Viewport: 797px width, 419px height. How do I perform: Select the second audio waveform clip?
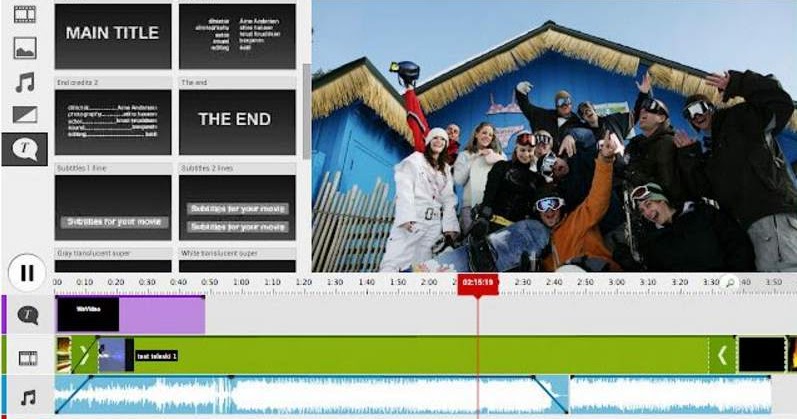point(670,395)
